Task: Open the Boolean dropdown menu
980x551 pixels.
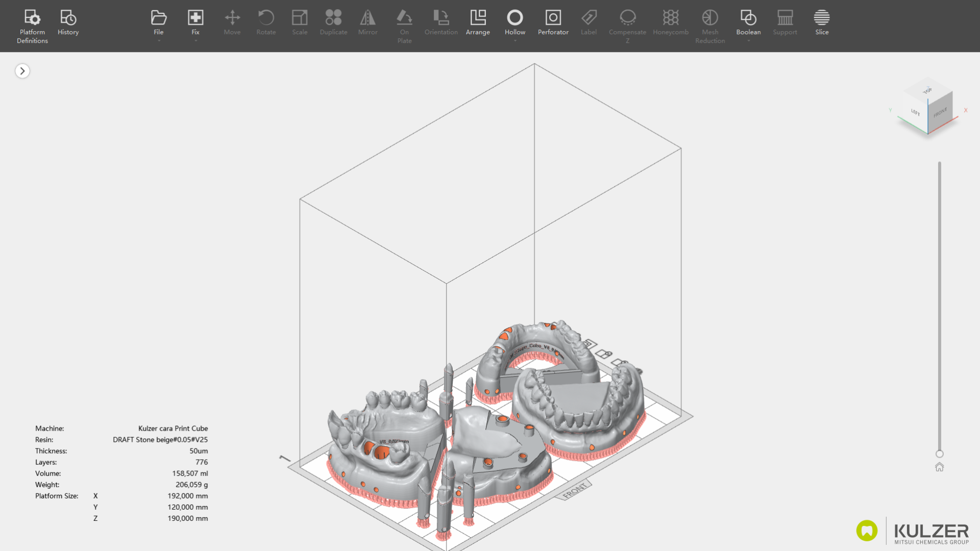Action: click(748, 41)
